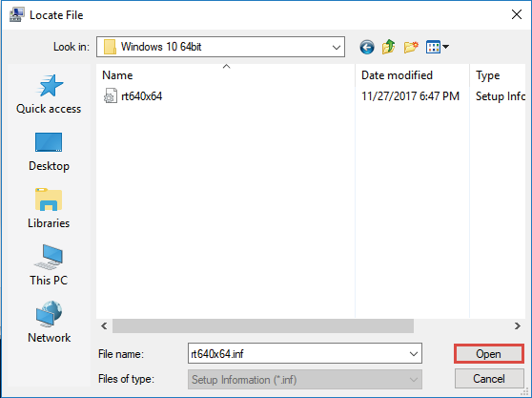This screenshot has height=398, width=532.
Task: Click the Cancel button
Action: (x=488, y=378)
